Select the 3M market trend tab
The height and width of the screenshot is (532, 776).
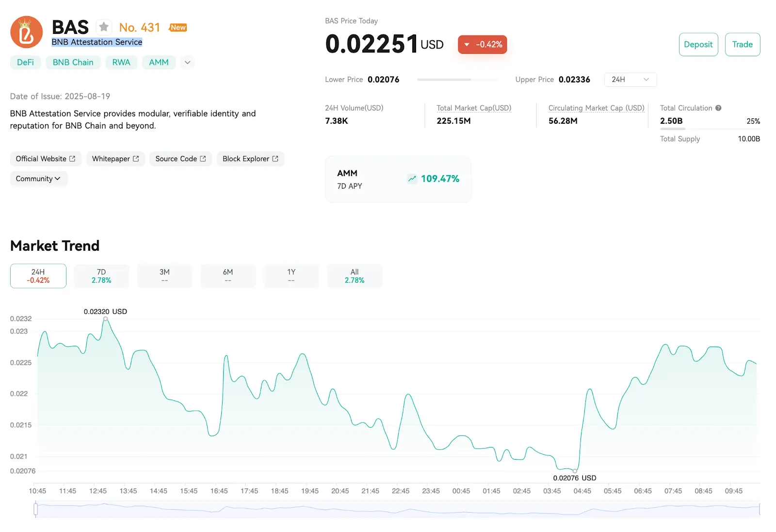point(165,276)
